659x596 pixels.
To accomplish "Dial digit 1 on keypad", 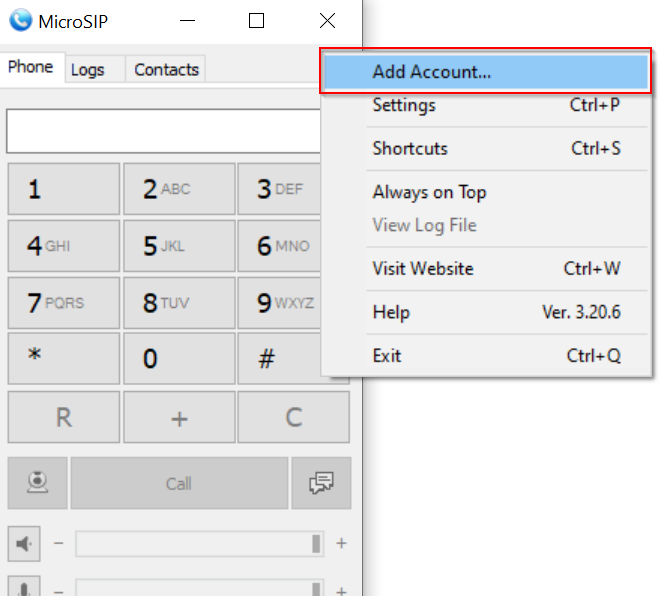I will pyautogui.click(x=63, y=189).
